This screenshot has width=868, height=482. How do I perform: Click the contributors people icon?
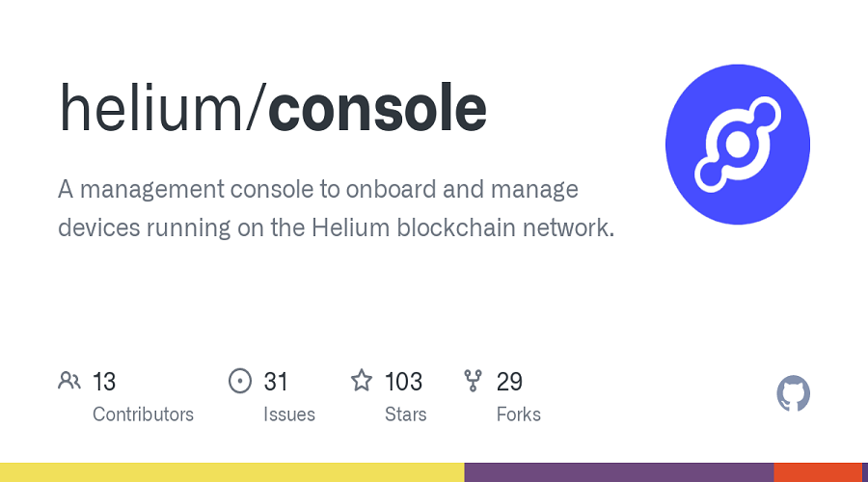pyautogui.click(x=69, y=381)
